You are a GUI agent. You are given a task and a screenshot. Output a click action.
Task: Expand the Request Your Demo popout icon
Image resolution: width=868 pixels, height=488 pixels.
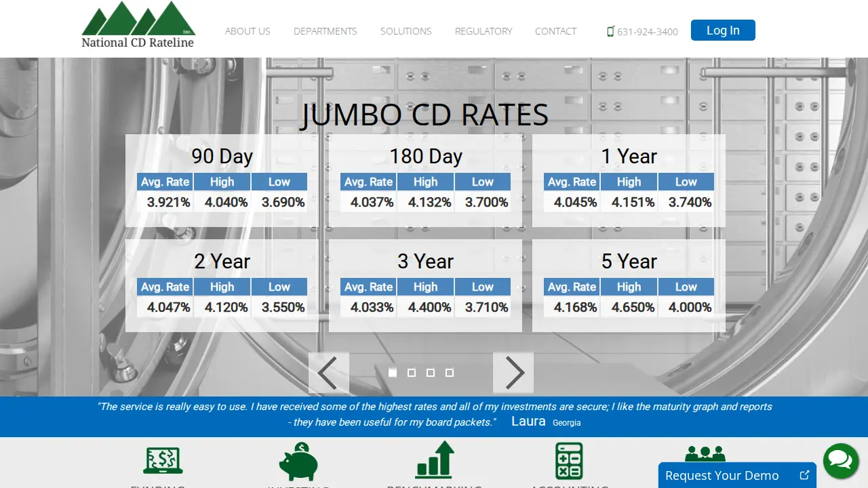point(804,475)
